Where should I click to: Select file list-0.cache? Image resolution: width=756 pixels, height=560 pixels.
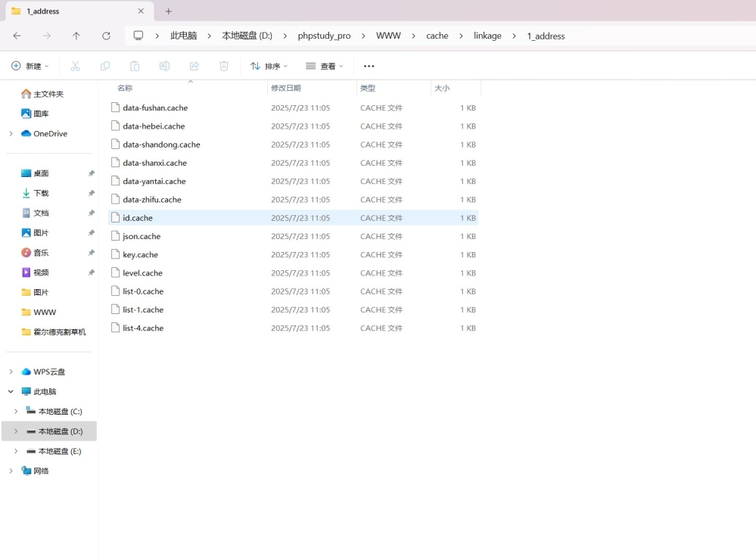tap(293, 291)
